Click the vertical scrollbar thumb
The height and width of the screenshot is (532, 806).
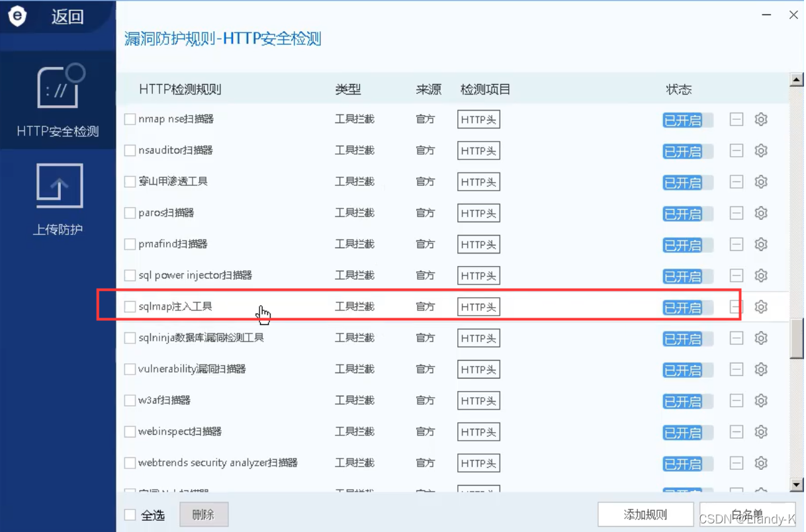(797, 339)
